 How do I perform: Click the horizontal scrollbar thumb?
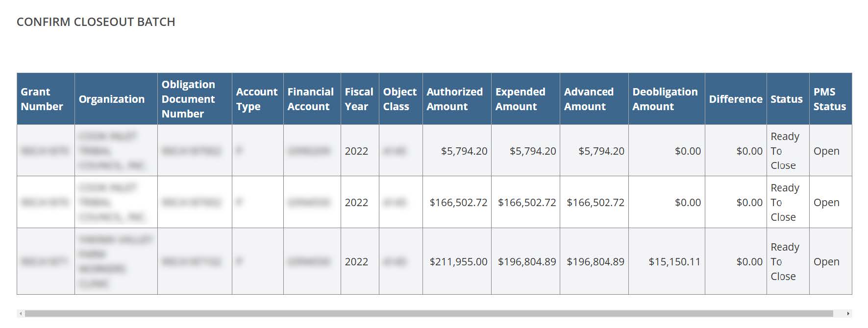click(429, 313)
